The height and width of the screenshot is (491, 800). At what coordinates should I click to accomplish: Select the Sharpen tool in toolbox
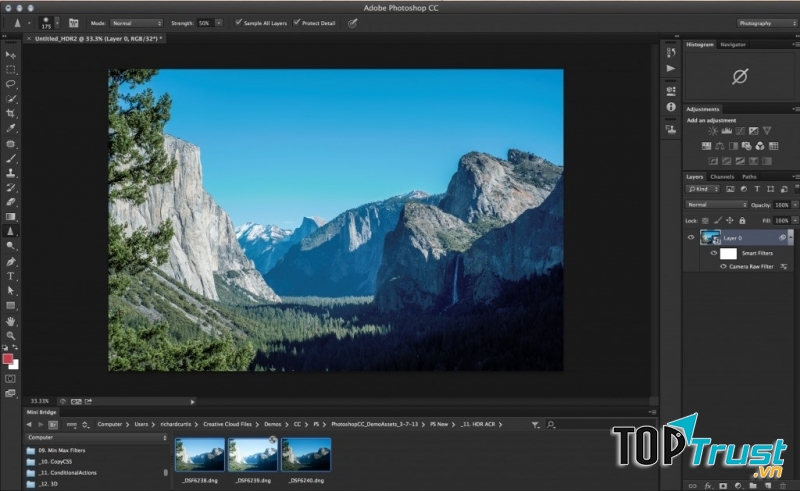10,231
